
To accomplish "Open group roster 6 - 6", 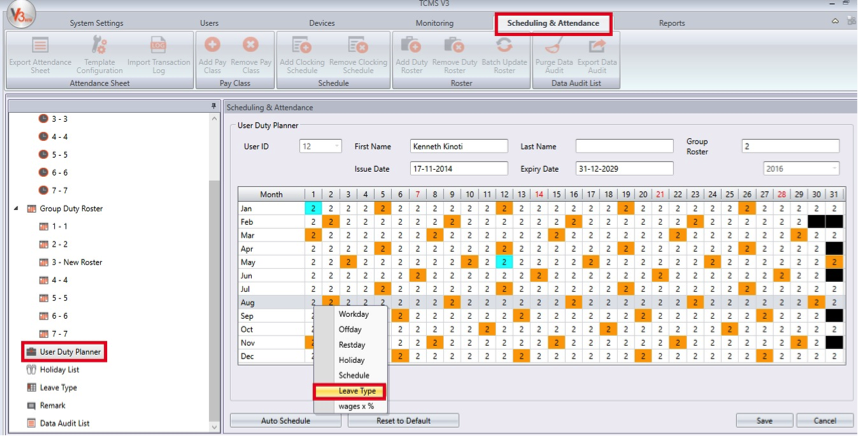I will [x=53, y=316].
